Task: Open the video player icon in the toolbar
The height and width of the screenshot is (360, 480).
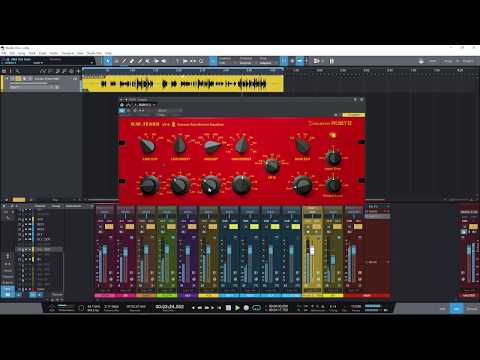Action: tap(317, 61)
